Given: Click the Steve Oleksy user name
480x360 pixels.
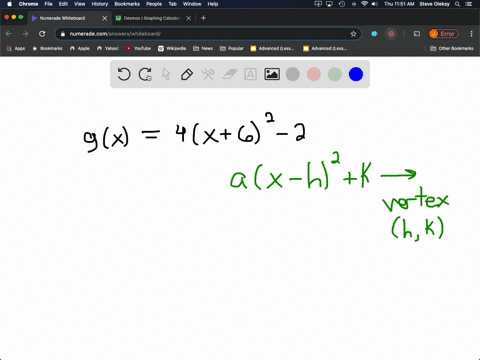Looking at the screenshot, I should click(x=434, y=4).
